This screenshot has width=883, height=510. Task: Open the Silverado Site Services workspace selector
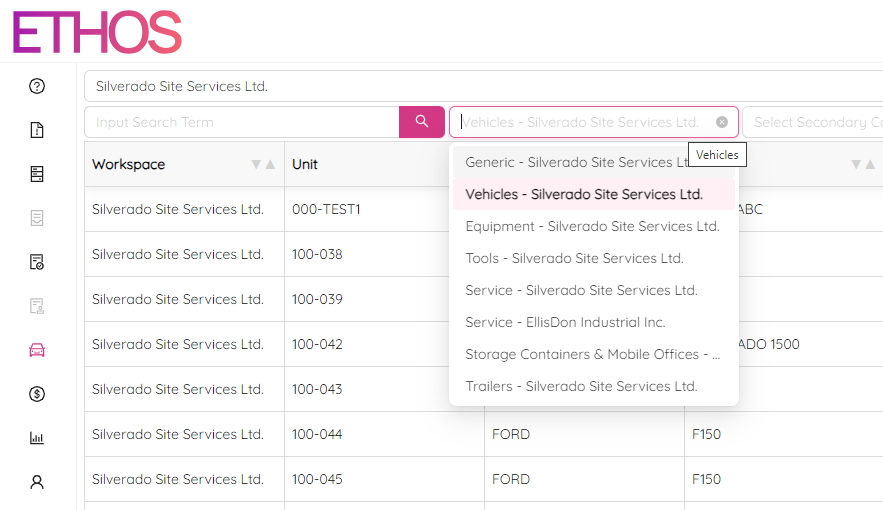(480, 86)
